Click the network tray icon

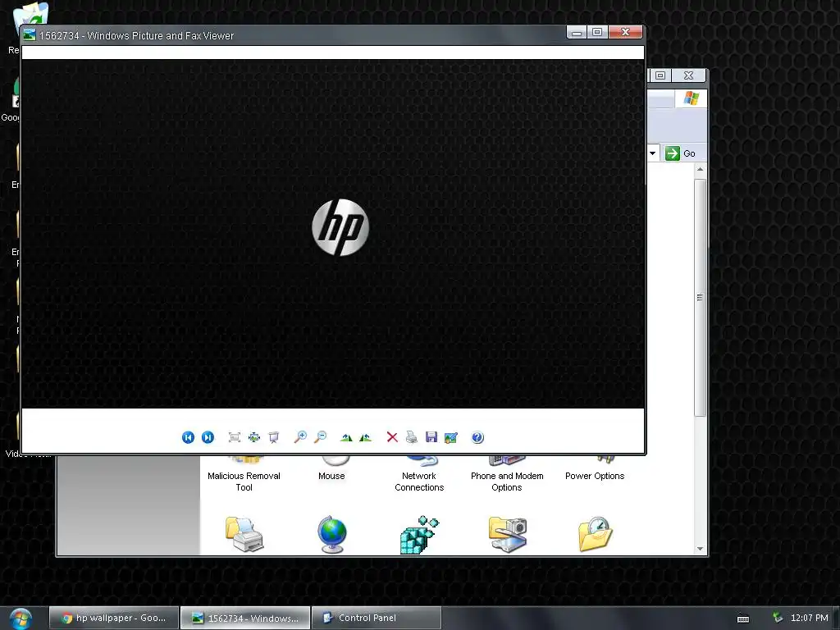click(x=778, y=618)
